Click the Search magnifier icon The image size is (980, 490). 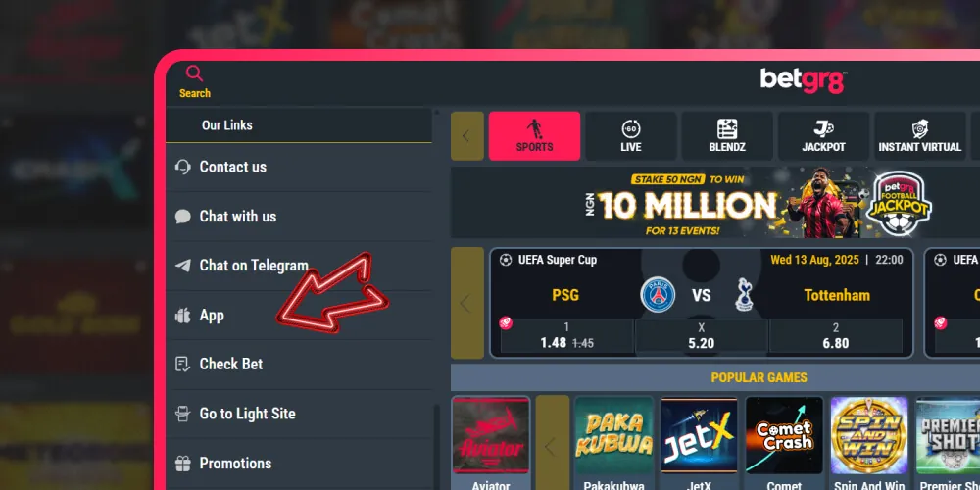tap(194, 73)
